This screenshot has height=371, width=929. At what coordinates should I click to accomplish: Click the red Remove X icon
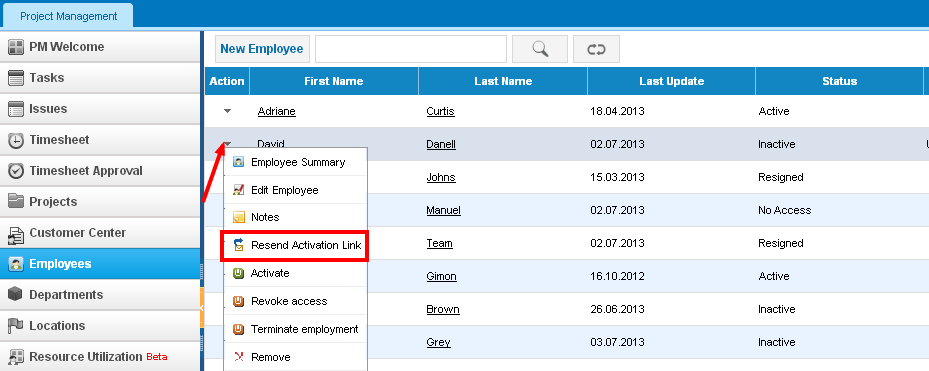pos(238,357)
